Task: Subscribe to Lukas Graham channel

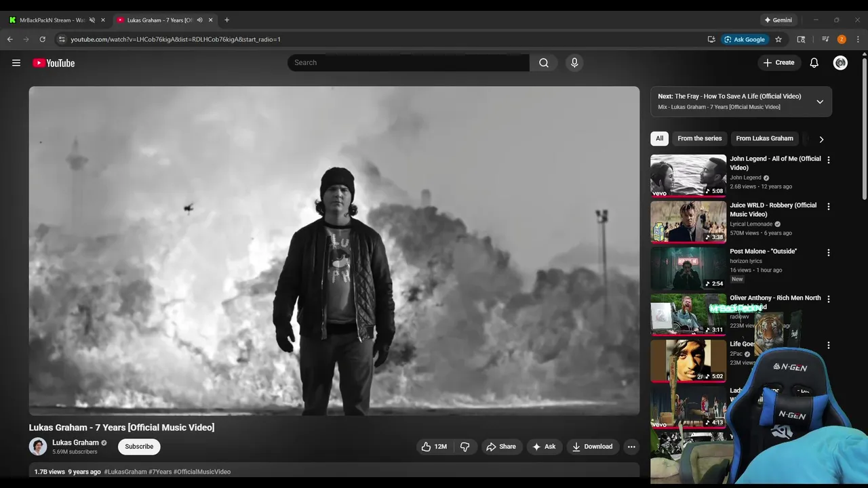Action: click(139, 447)
